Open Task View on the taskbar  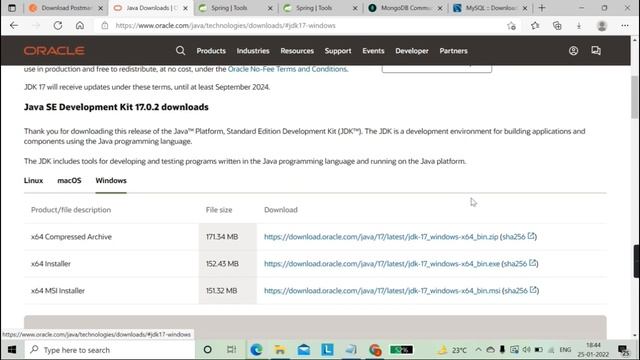(x=231, y=350)
